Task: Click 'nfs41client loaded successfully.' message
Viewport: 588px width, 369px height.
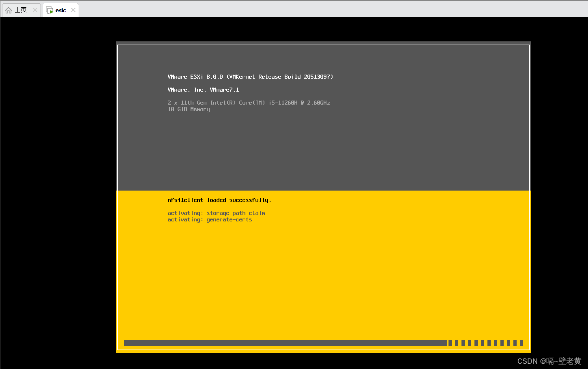Action: coord(219,200)
